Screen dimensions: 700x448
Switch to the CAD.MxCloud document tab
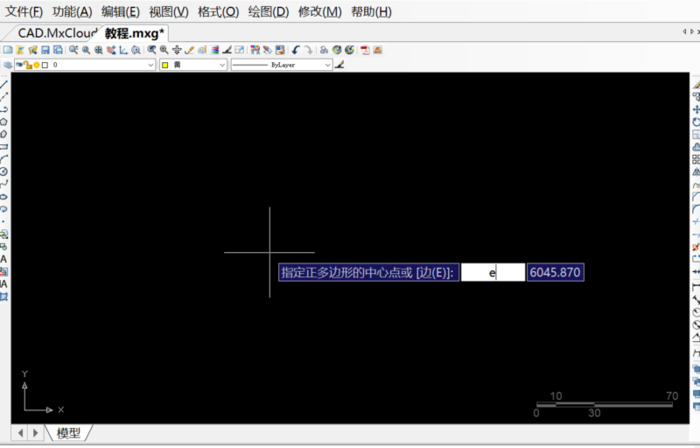(56, 32)
